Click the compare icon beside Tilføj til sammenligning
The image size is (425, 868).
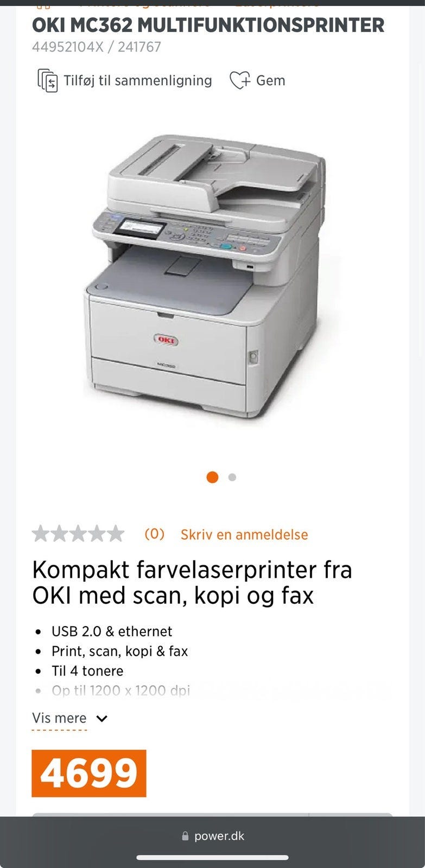tap(47, 81)
